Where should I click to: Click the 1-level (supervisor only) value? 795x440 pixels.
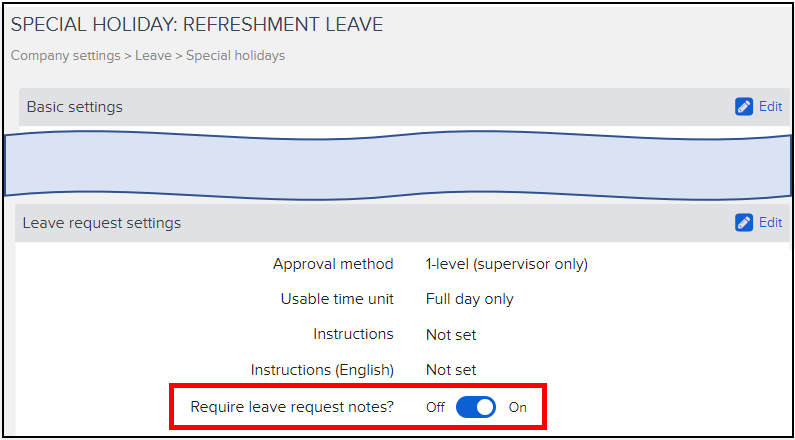click(506, 265)
